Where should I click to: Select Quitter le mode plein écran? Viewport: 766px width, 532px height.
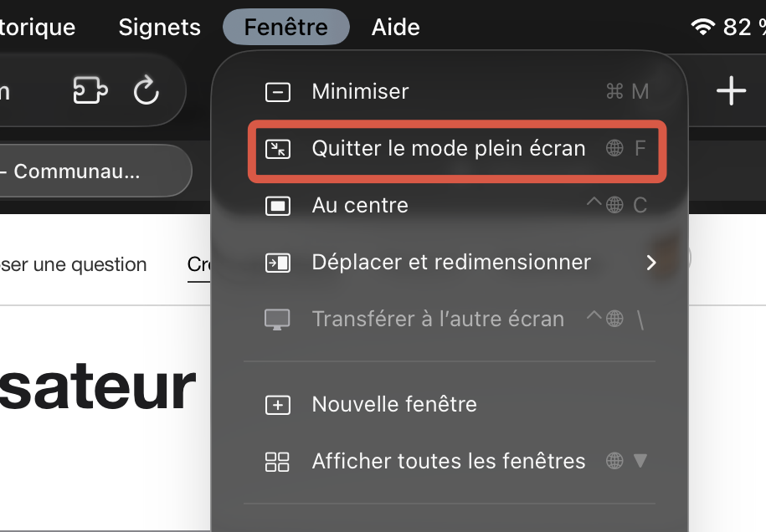[448, 149]
